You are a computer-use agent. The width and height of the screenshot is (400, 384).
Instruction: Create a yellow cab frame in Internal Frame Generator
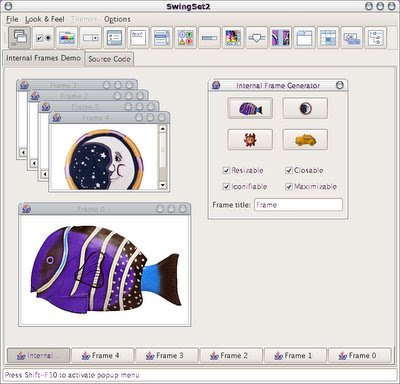305,140
